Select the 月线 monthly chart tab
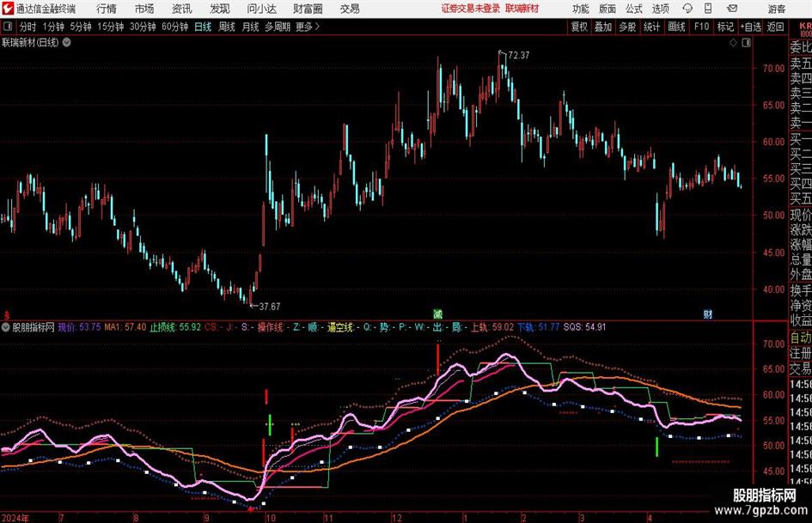812x523 pixels. (251, 27)
